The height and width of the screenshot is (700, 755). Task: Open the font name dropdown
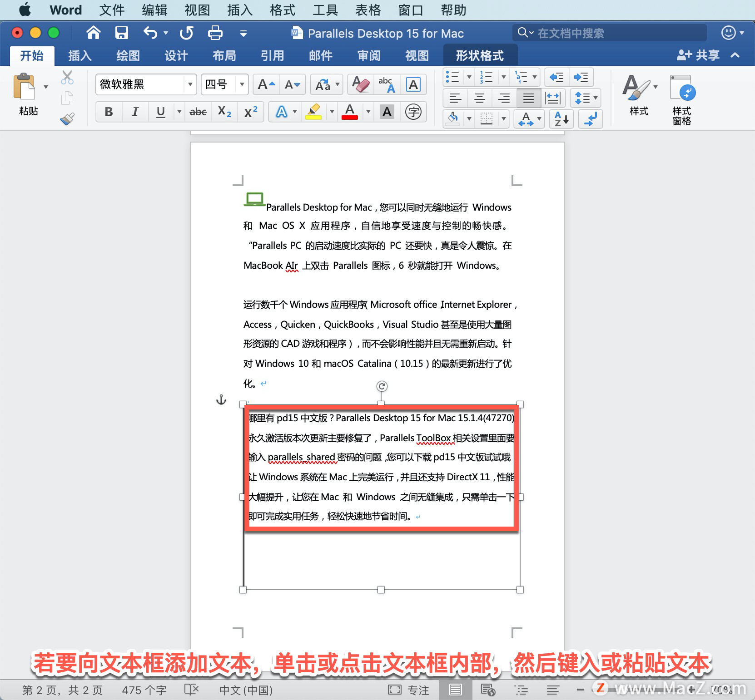190,84
